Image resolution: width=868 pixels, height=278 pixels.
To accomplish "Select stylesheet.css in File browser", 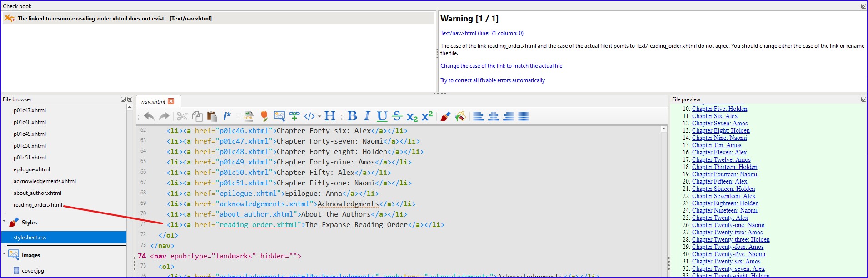I will click(x=64, y=237).
